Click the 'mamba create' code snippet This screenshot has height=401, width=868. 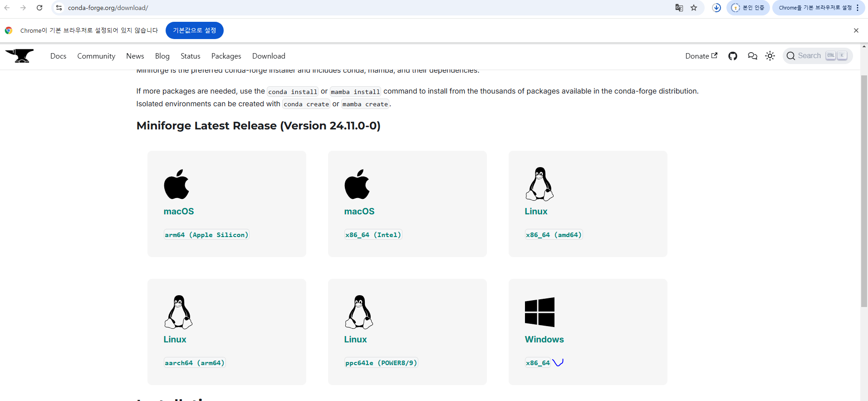(x=365, y=104)
